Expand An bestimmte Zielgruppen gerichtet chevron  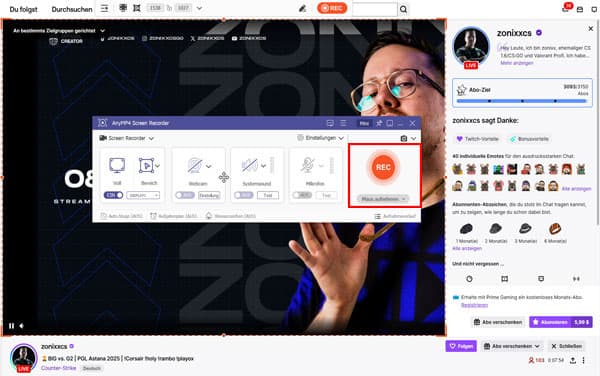tap(103, 31)
